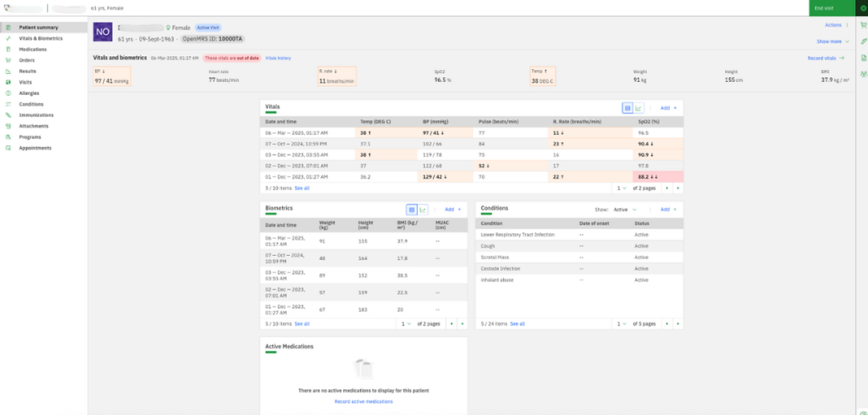The height and width of the screenshot is (415, 868).
Task: Switch Biometrics widget to chart view
Action: point(423,209)
